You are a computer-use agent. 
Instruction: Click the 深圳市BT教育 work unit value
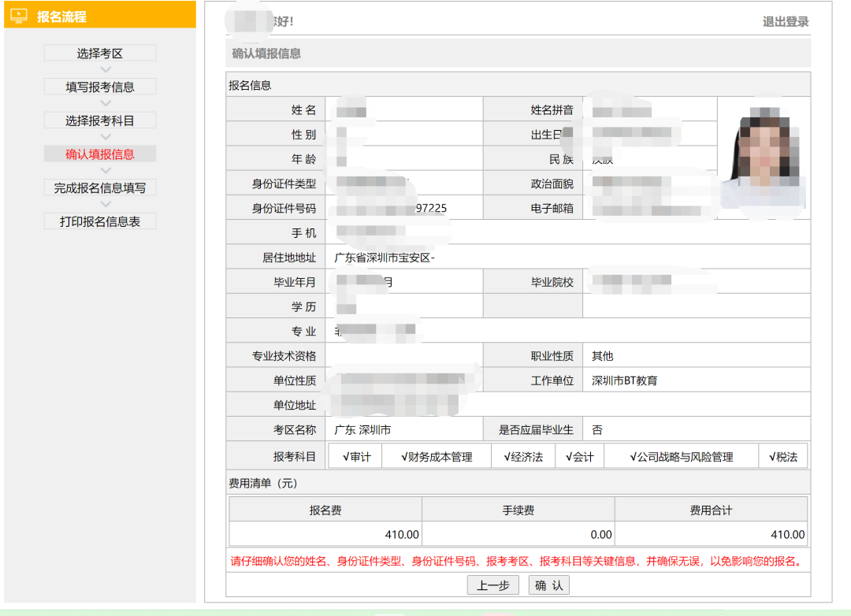pos(624,380)
